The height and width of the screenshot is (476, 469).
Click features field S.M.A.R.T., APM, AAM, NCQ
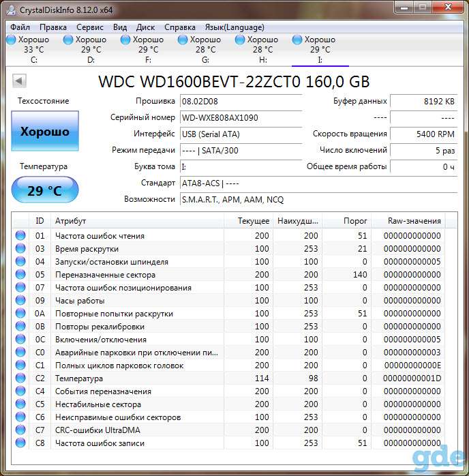[318, 200]
